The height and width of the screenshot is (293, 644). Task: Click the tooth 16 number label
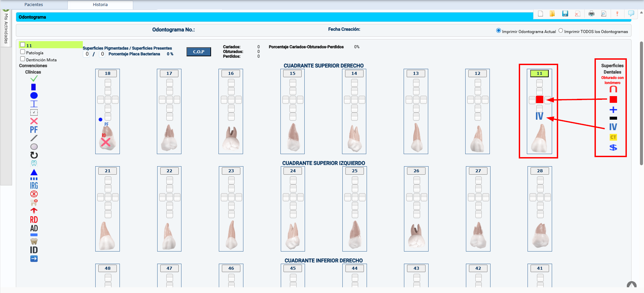point(231,73)
